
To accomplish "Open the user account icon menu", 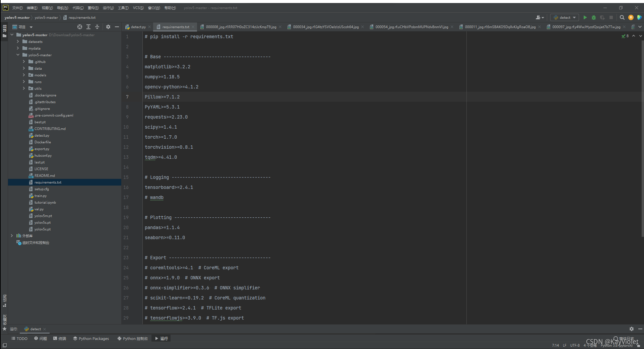I will [x=539, y=17].
